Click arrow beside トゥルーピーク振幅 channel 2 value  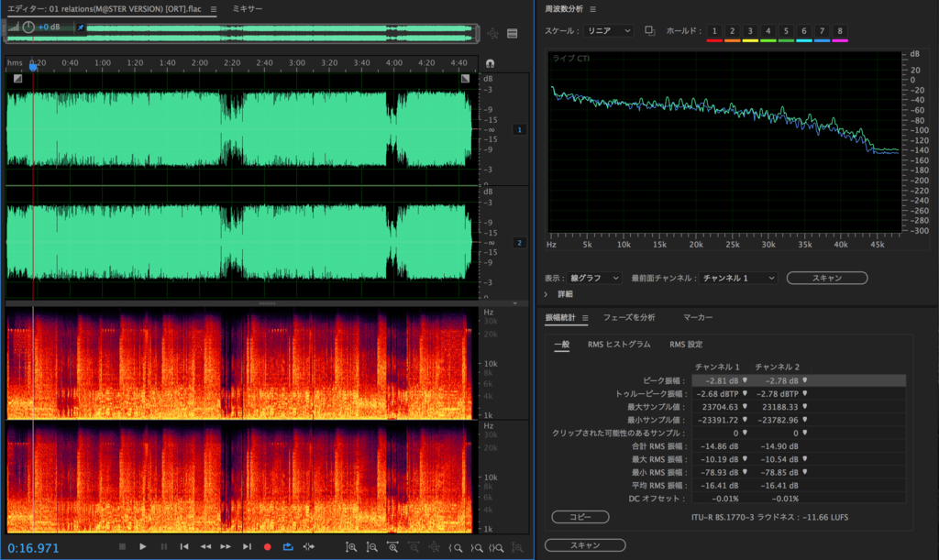[805, 394]
